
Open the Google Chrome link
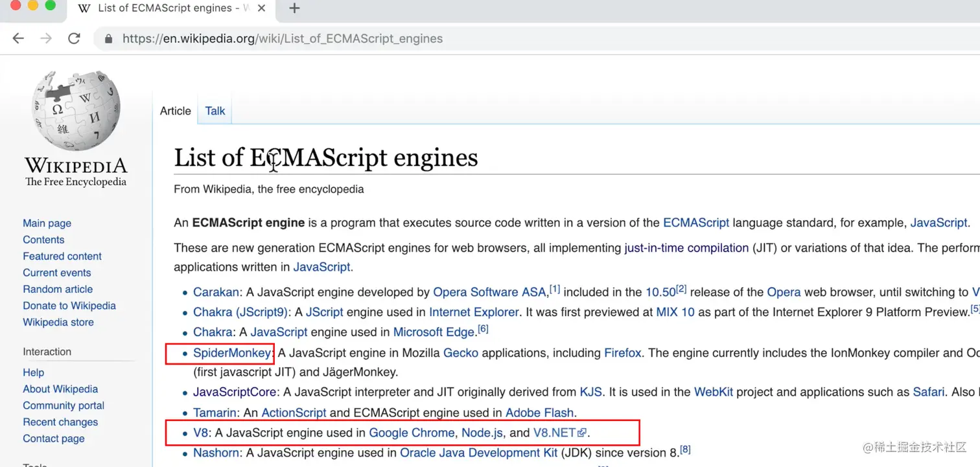[412, 433]
